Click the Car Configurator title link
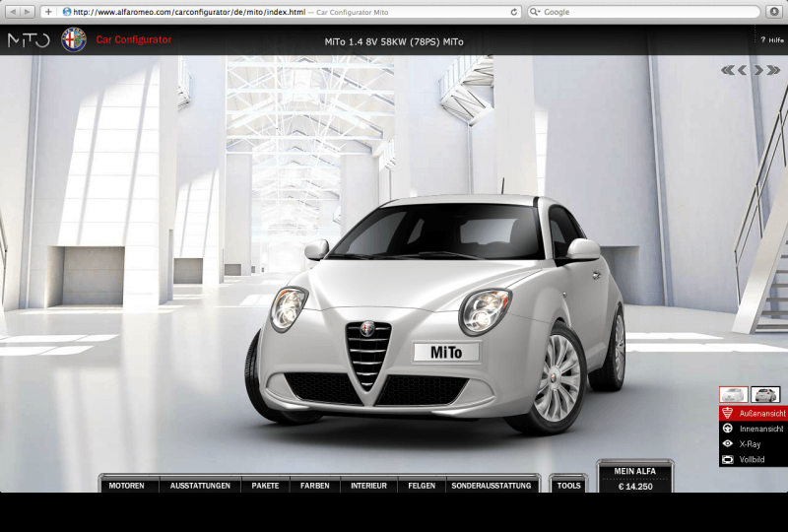The width and height of the screenshot is (788, 532). pos(134,39)
